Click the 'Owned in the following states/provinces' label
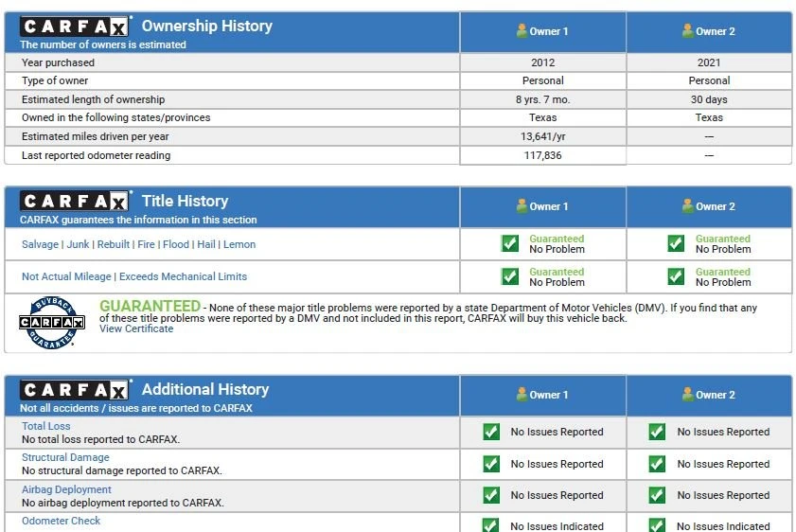The image size is (796, 532). [x=115, y=117]
